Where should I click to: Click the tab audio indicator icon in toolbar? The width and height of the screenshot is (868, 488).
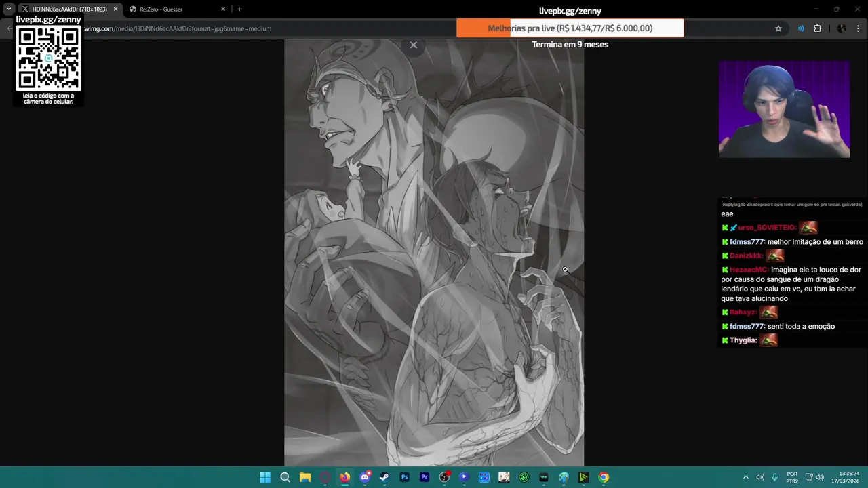click(801, 28)
